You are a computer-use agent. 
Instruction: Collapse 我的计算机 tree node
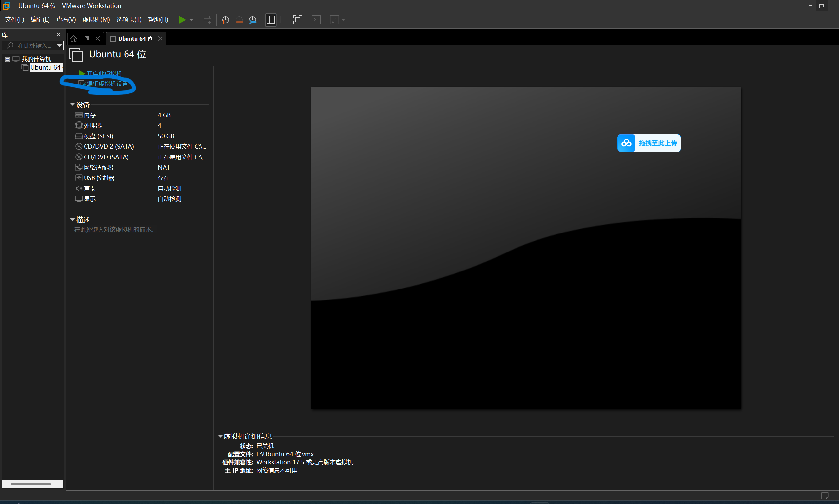pos(7,59)
